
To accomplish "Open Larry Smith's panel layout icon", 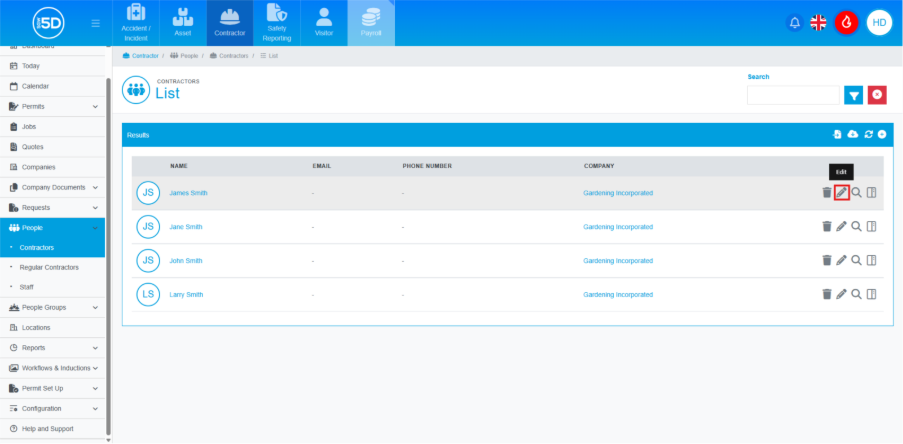I will 871,294.
